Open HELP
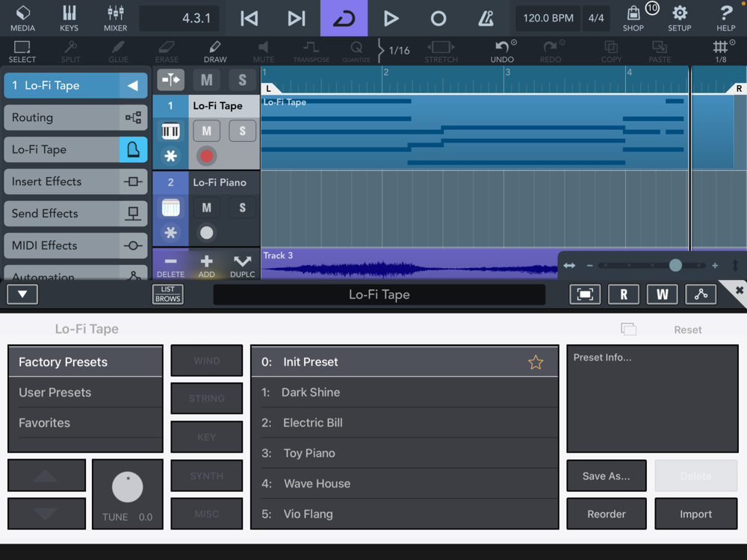Image resolution: width=747 pixels, height=560 pixels. pos(725,18)
